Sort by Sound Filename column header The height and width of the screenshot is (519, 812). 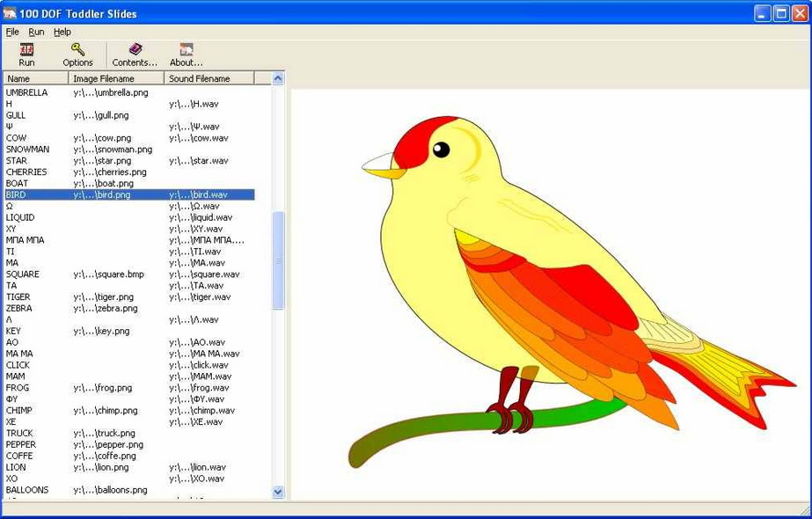coord(209,78)
